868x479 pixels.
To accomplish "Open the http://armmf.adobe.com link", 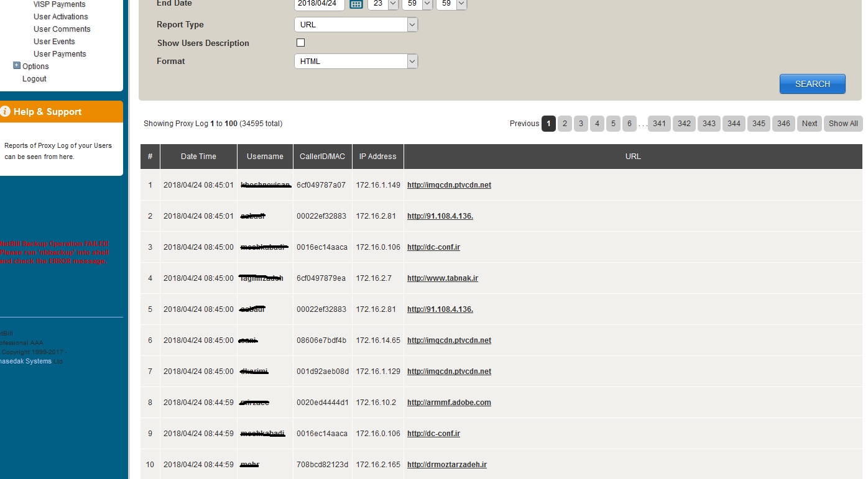I will (x=449, y=403).
